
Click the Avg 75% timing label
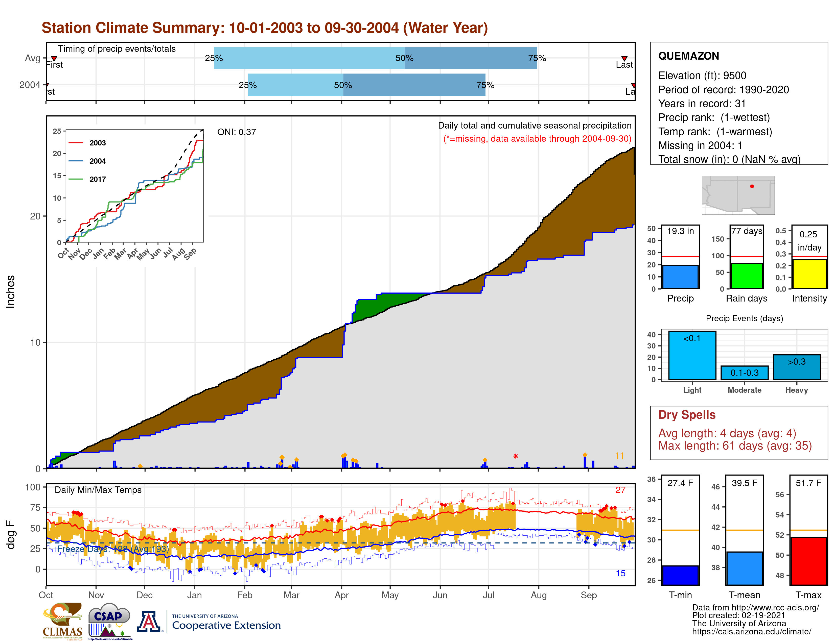[537, 58]
